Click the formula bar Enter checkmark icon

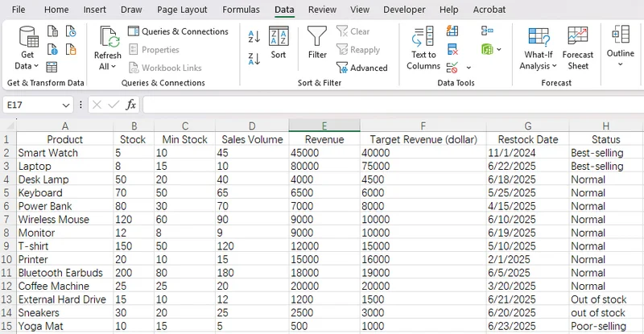pyautogui.click(x=114, y=105)
